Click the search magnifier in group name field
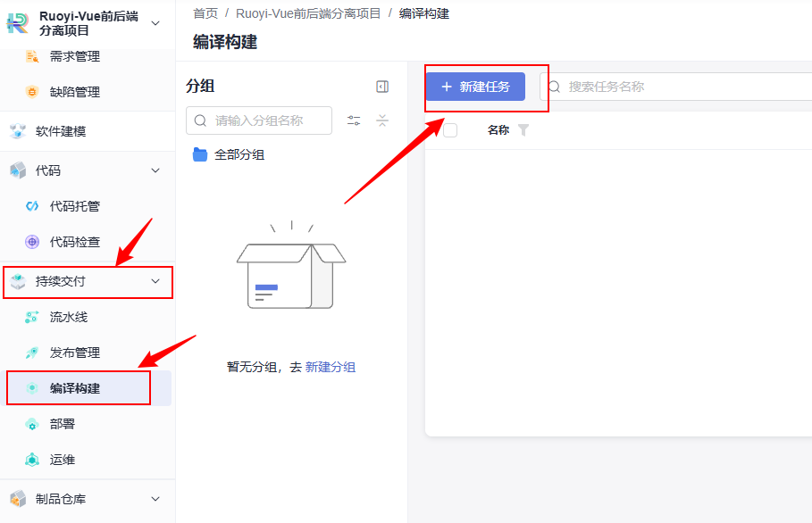The height and width of the screenshot is (523, 812). (200, 120)
